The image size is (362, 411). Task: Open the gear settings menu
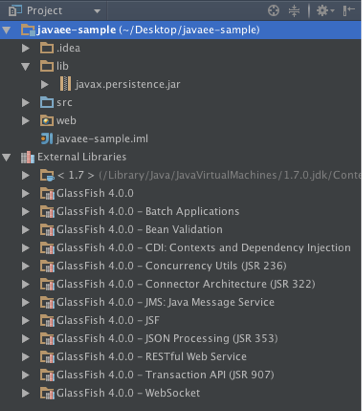[325, 11]
